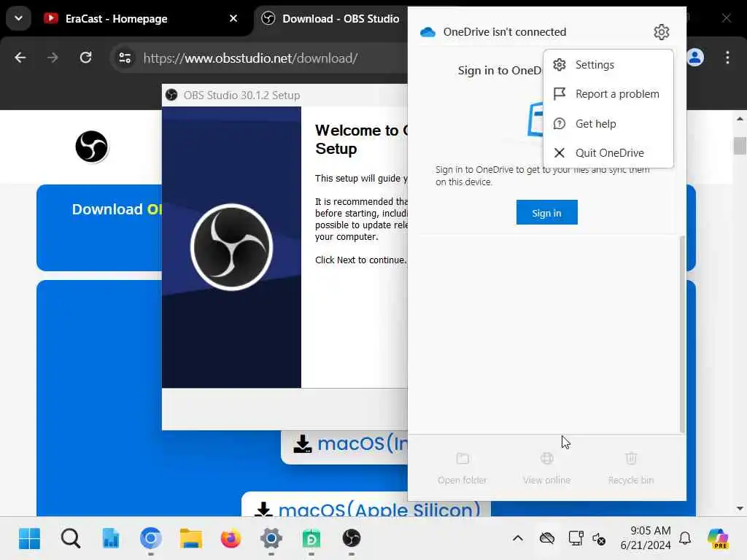Click the obsstudio.net address bar URL
The image size is (747, 560).
251,58
